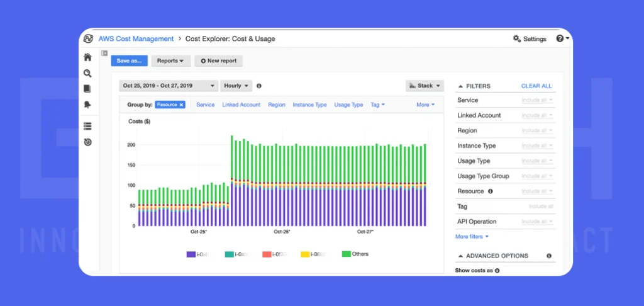
Task: Open the More group-by dropdown
Action: (x=426, y=105)
